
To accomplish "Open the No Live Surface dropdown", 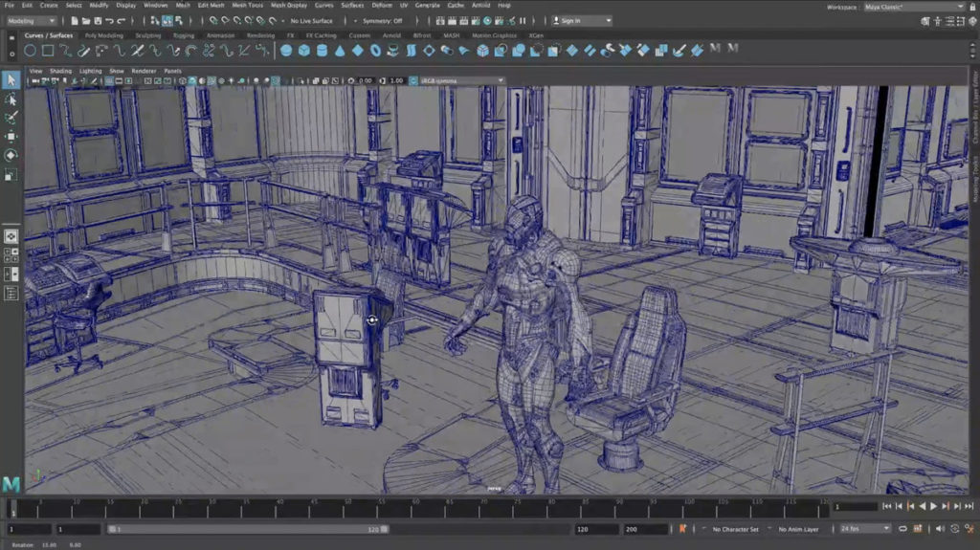I will (311, 21).
